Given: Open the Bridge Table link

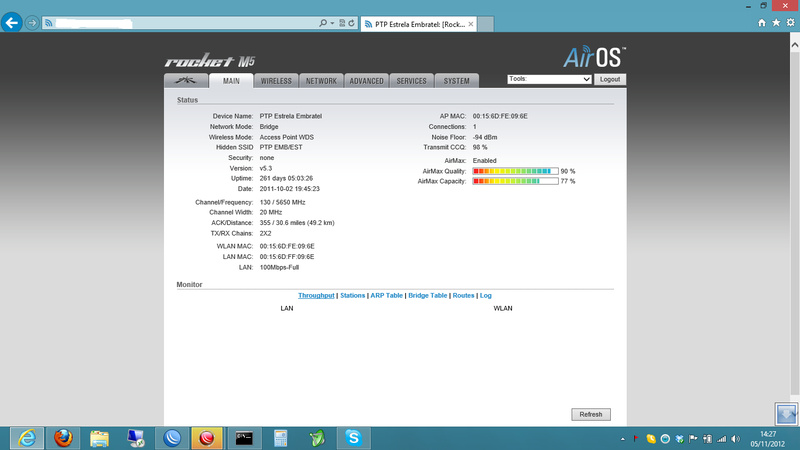Looking at the screenshot, I should pos(428,295).
